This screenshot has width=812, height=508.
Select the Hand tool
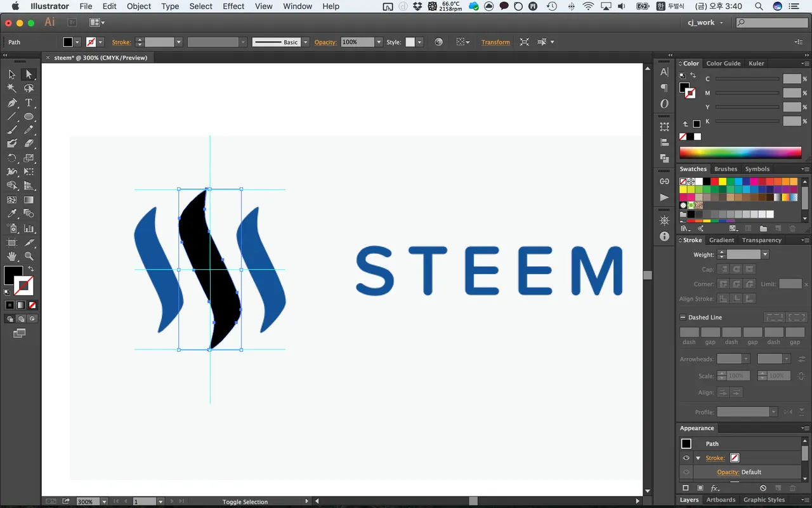[12, 257]
